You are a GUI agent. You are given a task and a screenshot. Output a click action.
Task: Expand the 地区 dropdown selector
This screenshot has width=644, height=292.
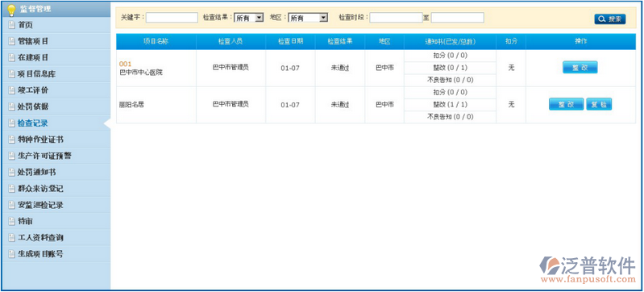pos(308,18)
